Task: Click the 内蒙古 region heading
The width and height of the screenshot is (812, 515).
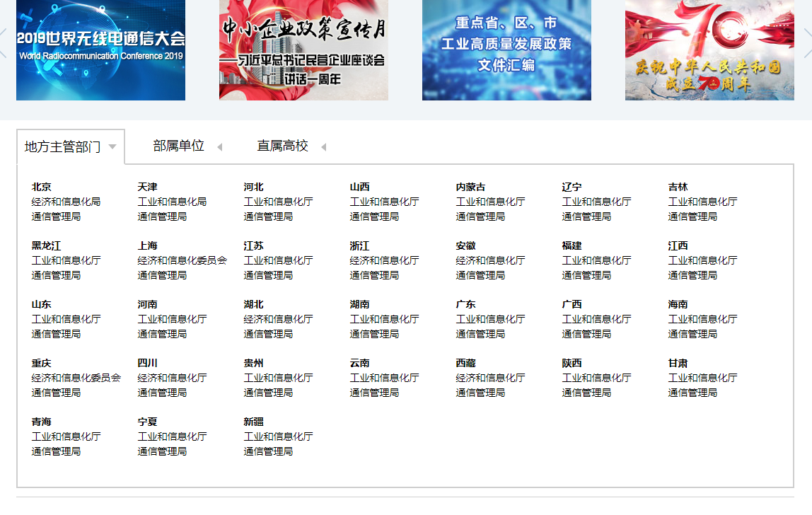Action: point(471,187)
